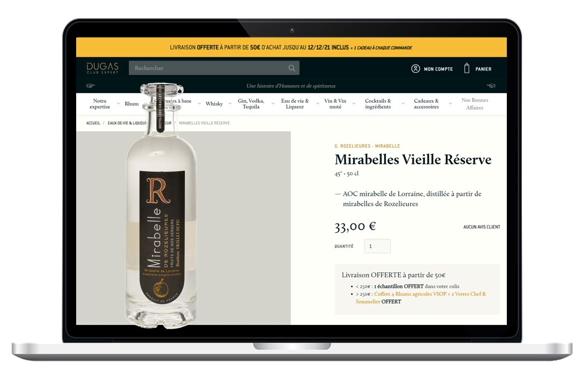
Task: Click the Accueil breadcrumb link
Action: [x=93, y=123]
